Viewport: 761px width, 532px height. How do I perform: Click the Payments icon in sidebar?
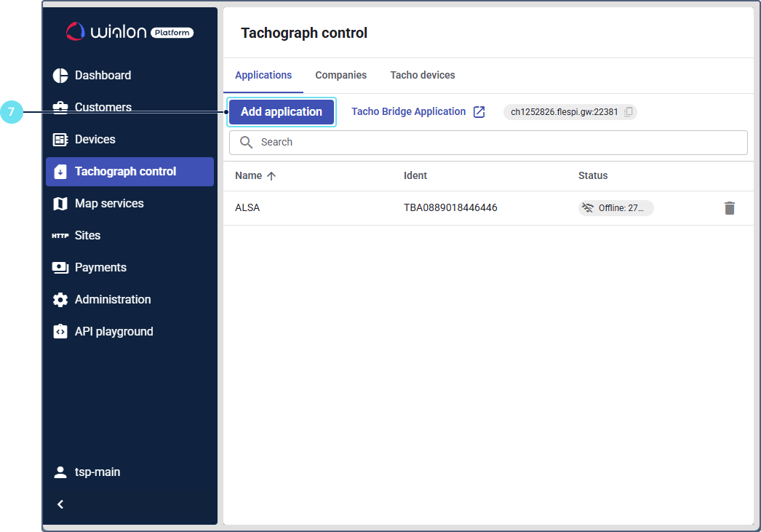click(60, 268)
